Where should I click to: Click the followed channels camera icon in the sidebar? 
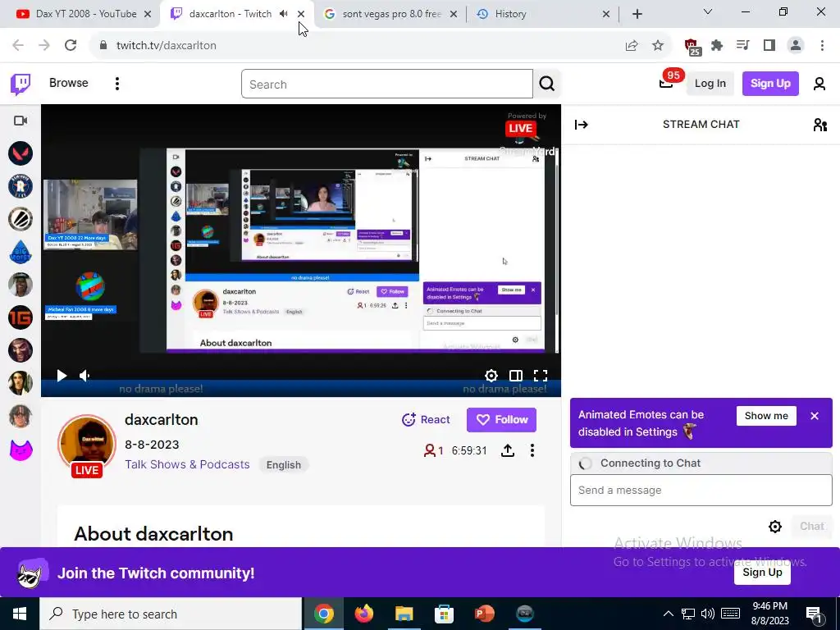tap(21, 121)
